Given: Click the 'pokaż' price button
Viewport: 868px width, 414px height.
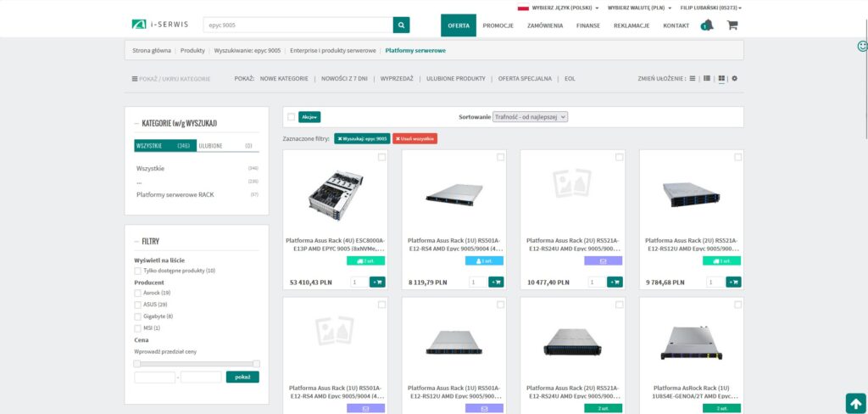Looking at the screenshot, I should (x=242, y=377).
